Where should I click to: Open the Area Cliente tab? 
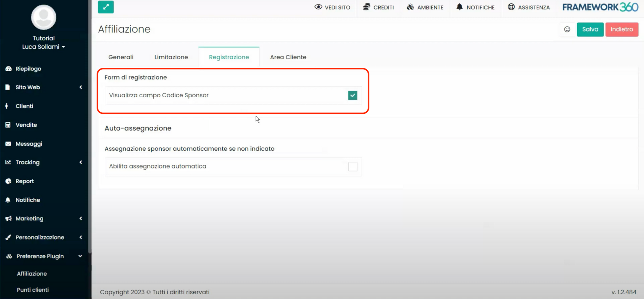[x=288, y=57]
